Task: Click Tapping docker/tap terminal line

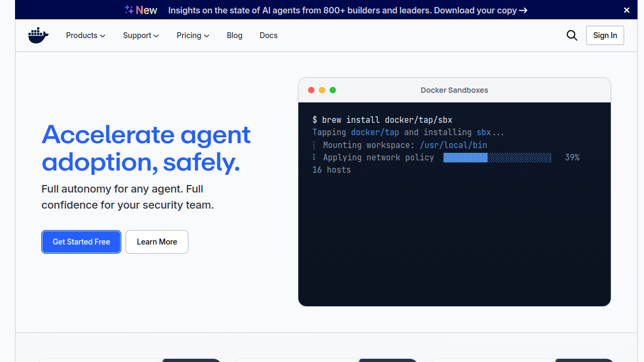Action: click(x=408, y=132)
